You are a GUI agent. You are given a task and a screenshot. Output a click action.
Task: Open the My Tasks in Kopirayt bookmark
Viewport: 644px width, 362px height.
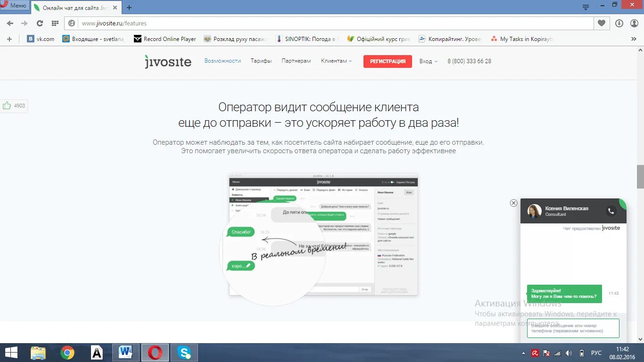(521, 39)
